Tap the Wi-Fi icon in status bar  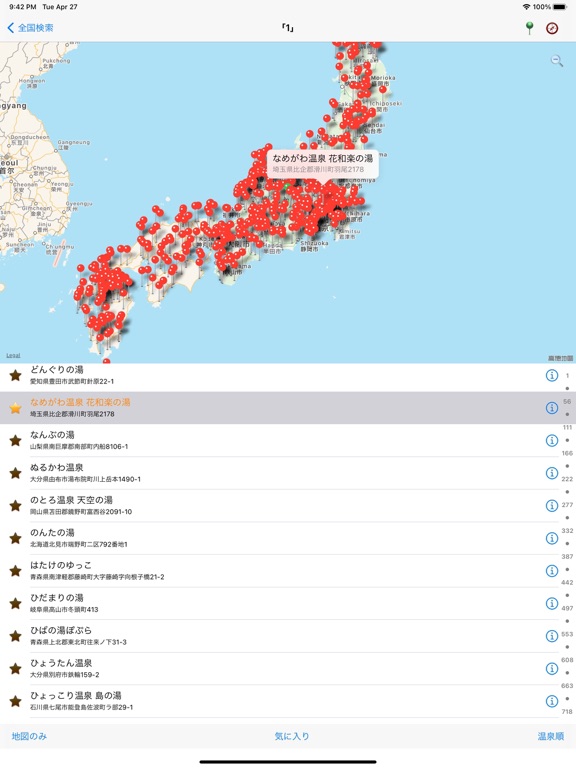pyautogui.click(x=527, y=7)
